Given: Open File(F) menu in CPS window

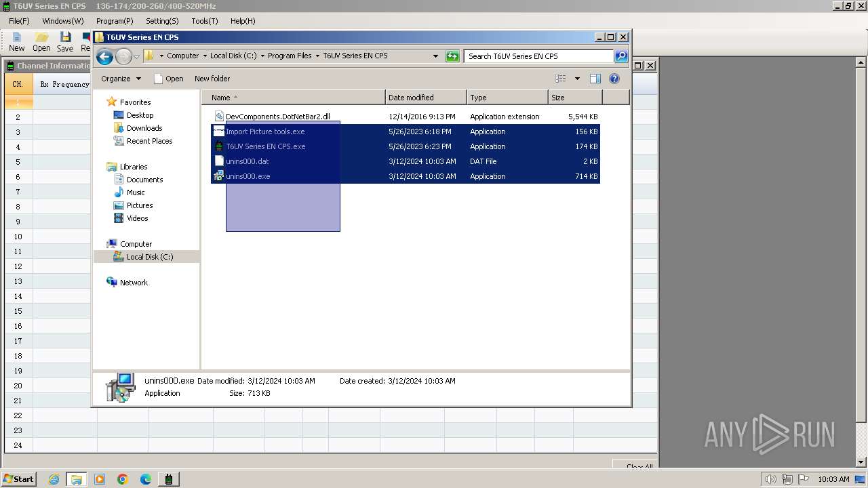Looking at the screenshot, I should click(x=19, y=21).
